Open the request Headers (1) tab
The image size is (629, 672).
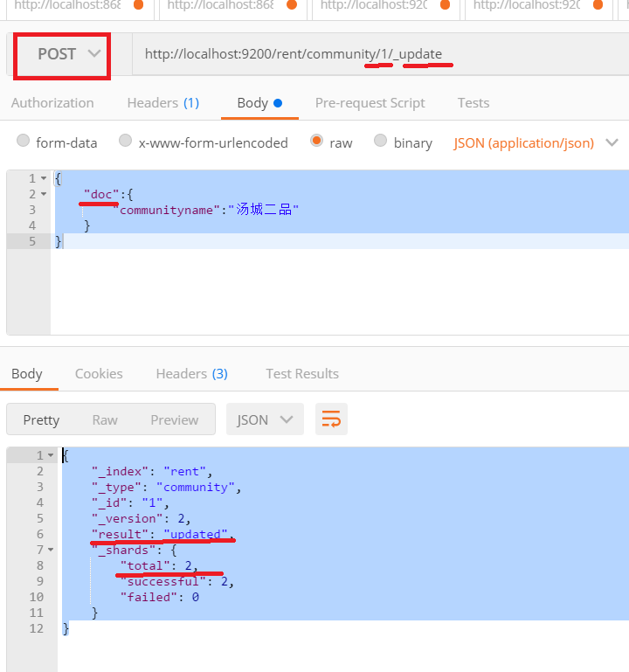tap(163, 103)
